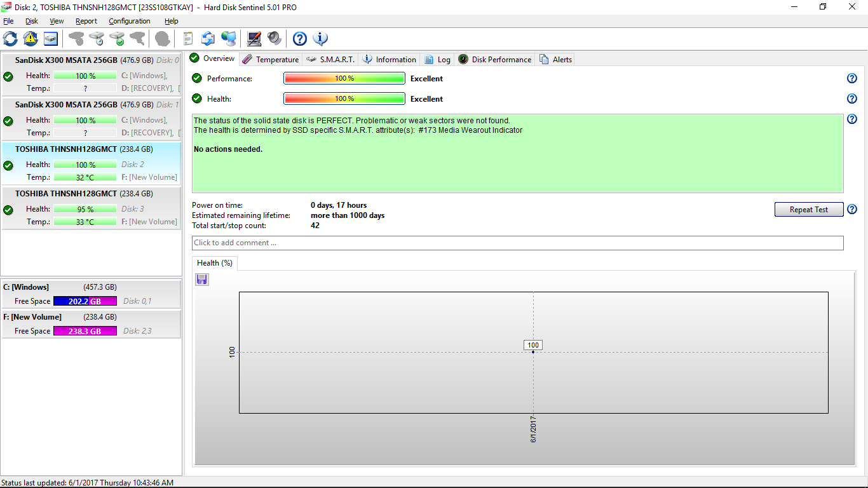The width and height of the screenshot is (868, 488).
Task: Open the configuration monitor-with-pen icon
Action: pos(254,39)
